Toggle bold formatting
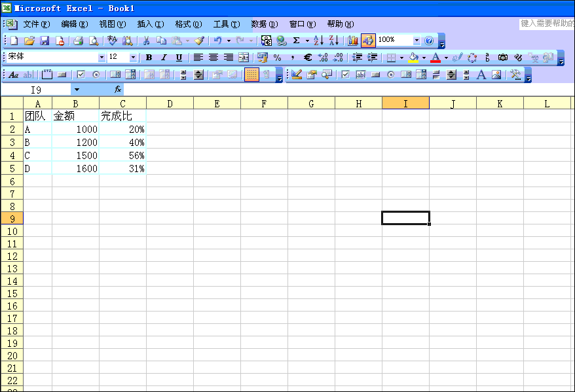The height and width of the screenshot is (392, 575). point(149,57)
